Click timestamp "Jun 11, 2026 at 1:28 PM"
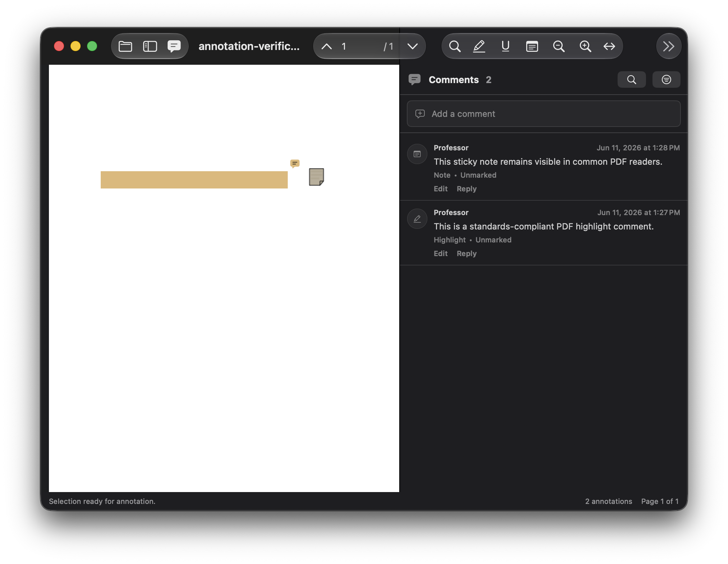 [x=638, y=148]
